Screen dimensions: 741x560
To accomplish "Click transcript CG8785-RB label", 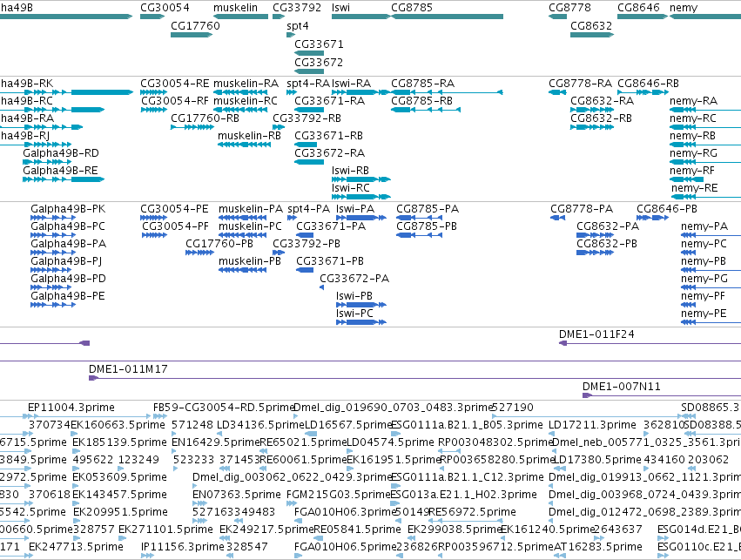I will [421, 101].
